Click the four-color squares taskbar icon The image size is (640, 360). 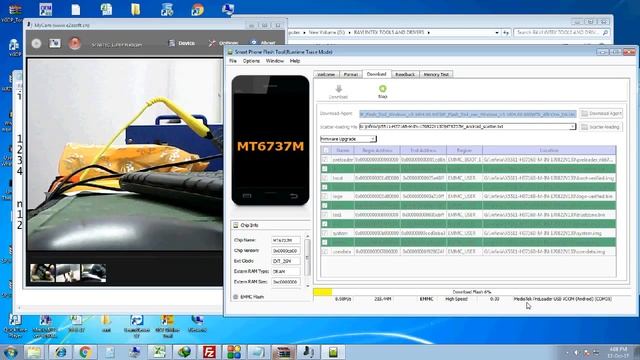pos(234,352)
